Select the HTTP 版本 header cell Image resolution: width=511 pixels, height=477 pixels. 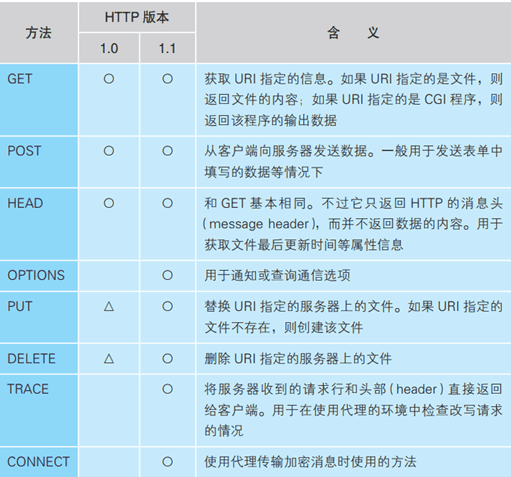click(137, 17)
